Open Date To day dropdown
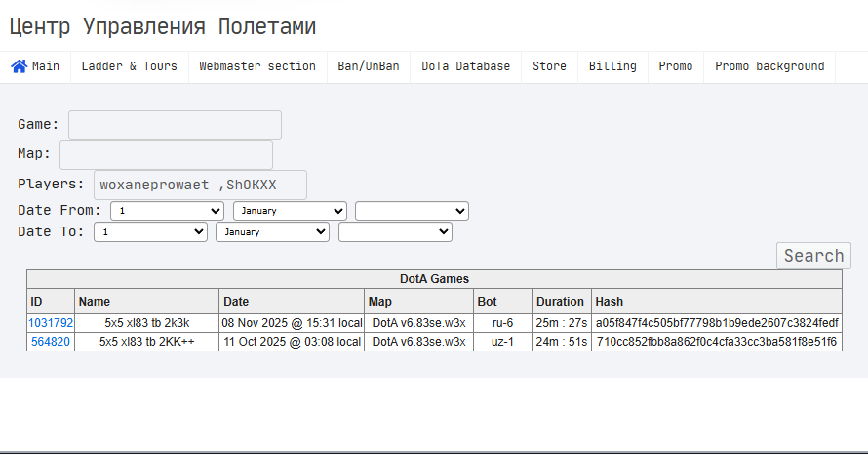This screenshot has width=868, height=454. click(x=150, y=231)
